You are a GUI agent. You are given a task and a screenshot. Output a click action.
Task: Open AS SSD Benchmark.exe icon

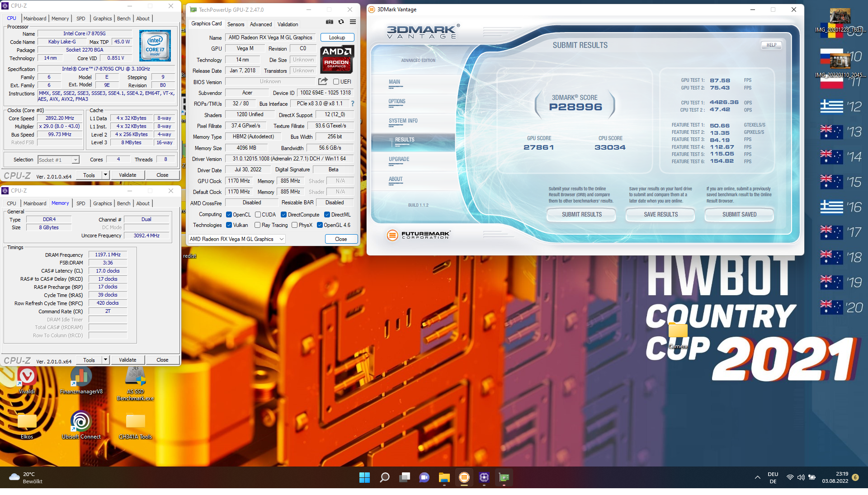(x=135, y=383)
